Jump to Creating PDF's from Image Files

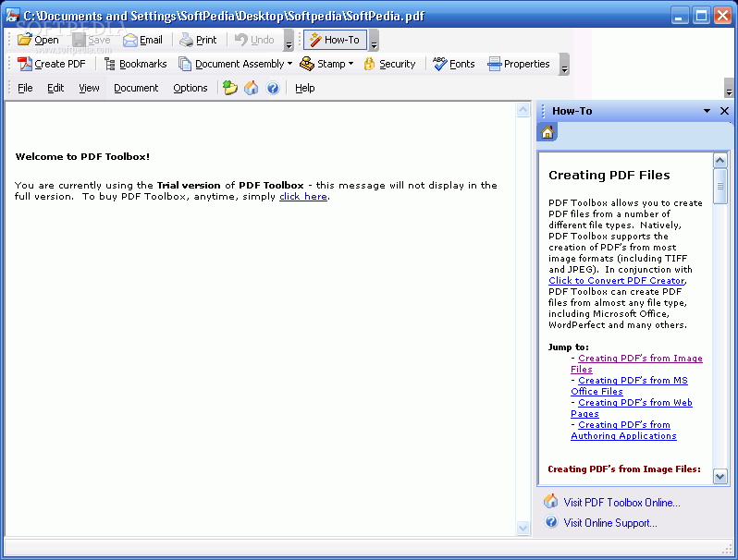pos(636,364)
